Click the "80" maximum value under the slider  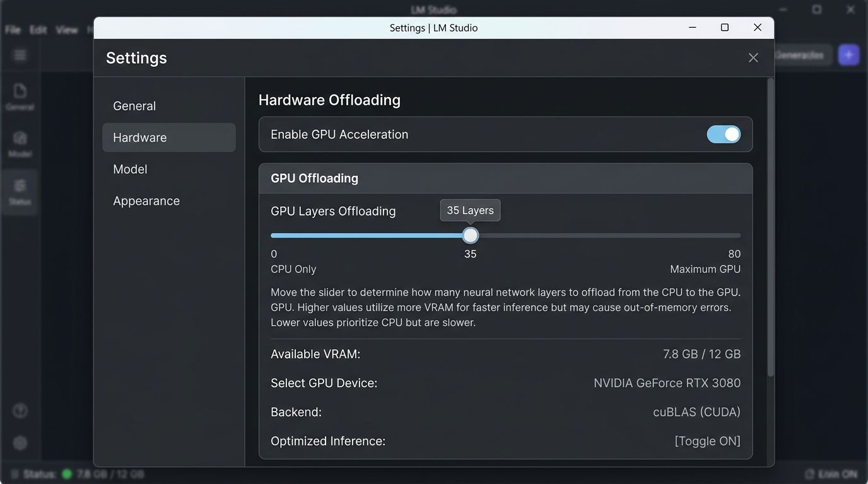pos(734,254)
